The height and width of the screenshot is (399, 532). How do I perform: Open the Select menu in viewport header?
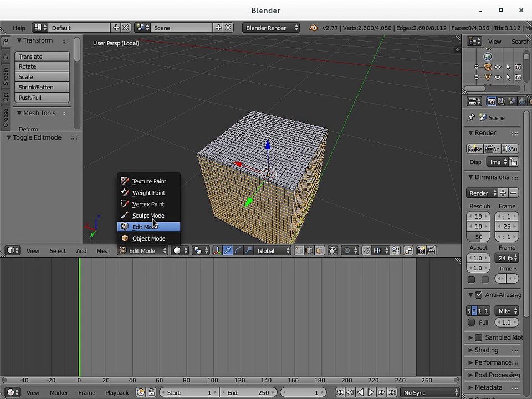tap(58, 250)
